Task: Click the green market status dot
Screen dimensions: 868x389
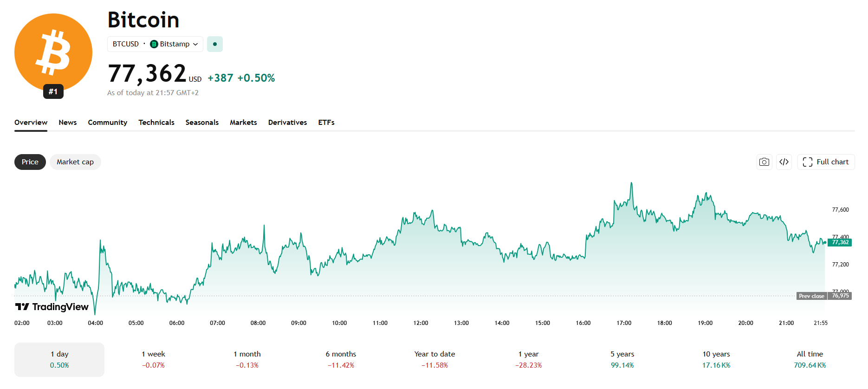Action: click(x=215, y=44)
